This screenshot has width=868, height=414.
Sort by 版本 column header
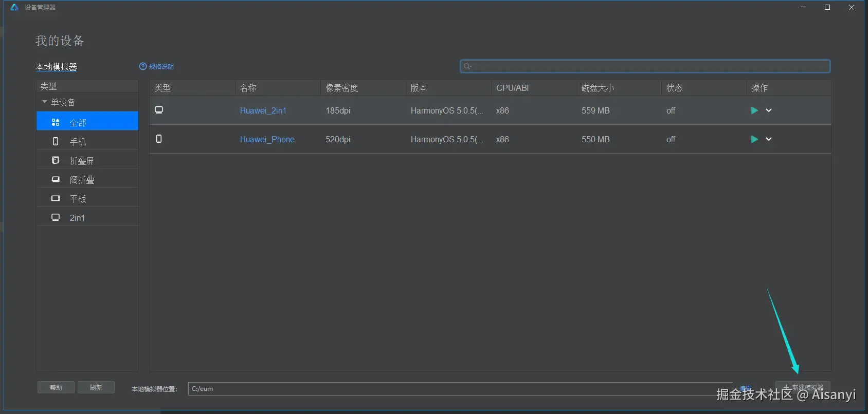coord(448,88)
